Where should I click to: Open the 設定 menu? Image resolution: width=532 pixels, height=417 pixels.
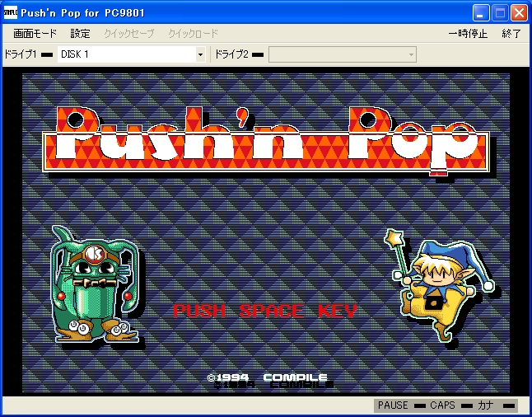pos(80,34)
